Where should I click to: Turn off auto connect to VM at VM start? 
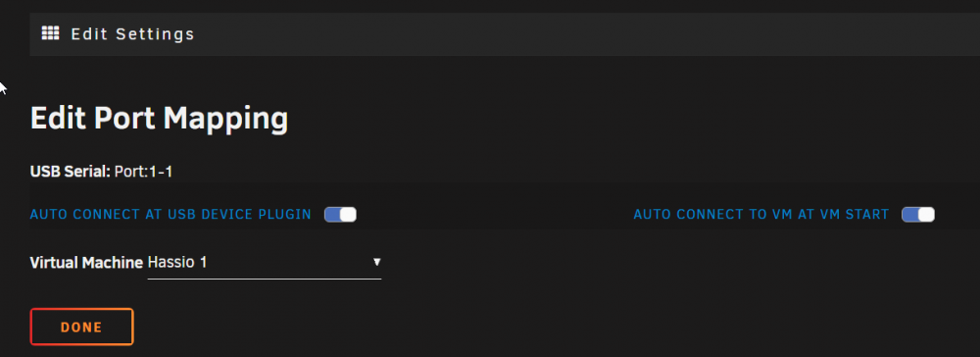click(917, 215)
